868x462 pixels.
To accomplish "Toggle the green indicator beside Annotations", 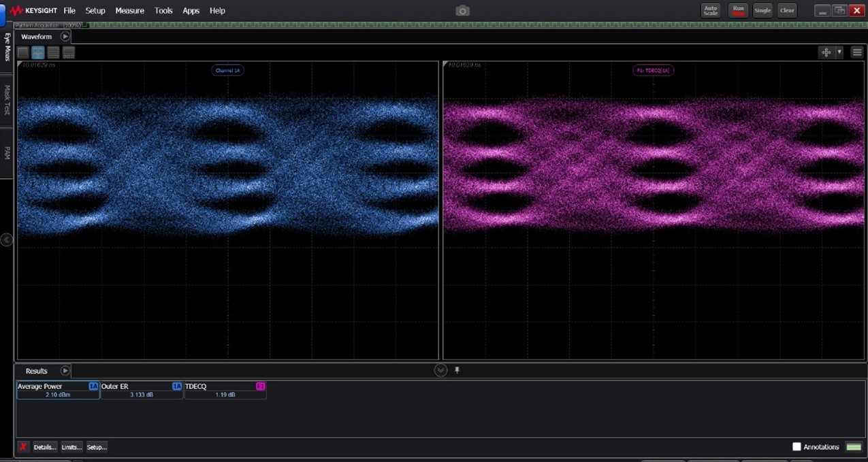I will click(853, 447).
